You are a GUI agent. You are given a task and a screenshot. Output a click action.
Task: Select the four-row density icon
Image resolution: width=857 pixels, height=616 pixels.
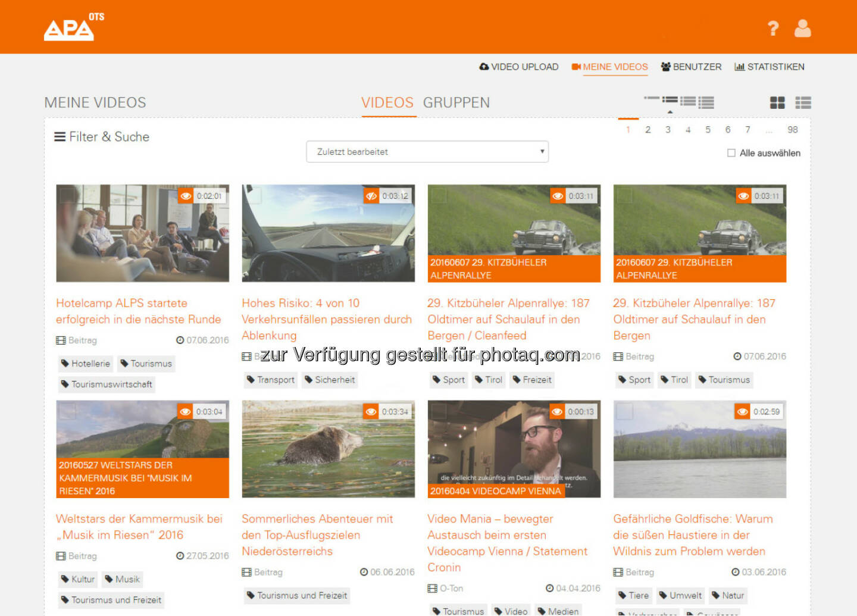[x=706, y=103]
